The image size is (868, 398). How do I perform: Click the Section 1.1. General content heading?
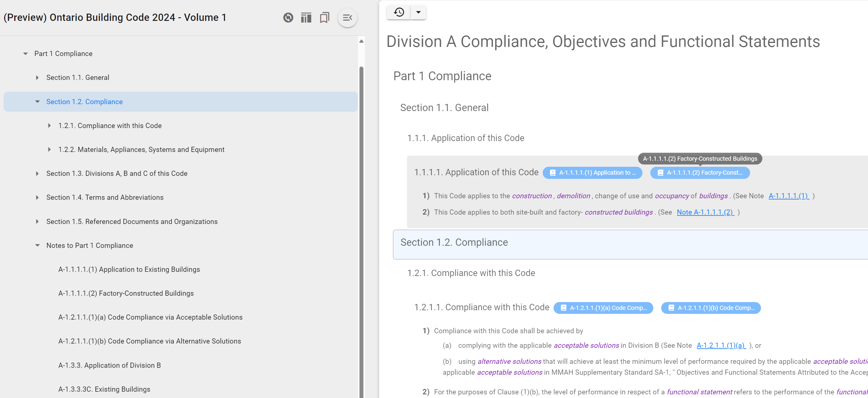pos(444,107)
